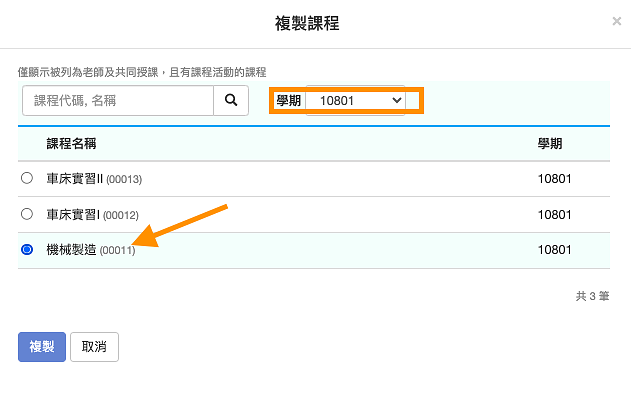This screenshot has width=631, height=395.
Task: Select the 車床實習II (00013) radio button
Action: click(27, 178)
